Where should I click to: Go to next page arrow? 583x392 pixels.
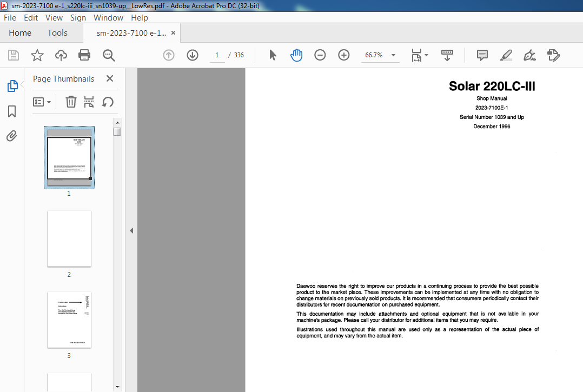pos(193,55)
